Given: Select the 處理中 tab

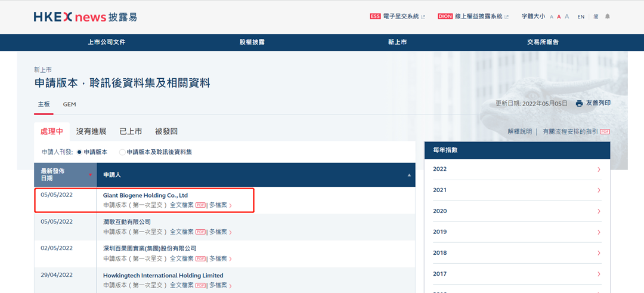Looking at the screenshot, I should click(x=52, y=131).
